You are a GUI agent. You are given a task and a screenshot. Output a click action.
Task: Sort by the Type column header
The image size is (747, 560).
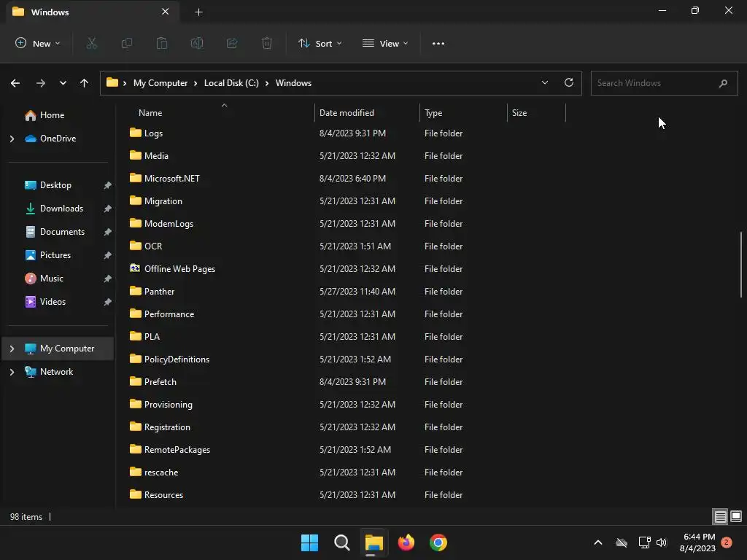coord(433,113)
